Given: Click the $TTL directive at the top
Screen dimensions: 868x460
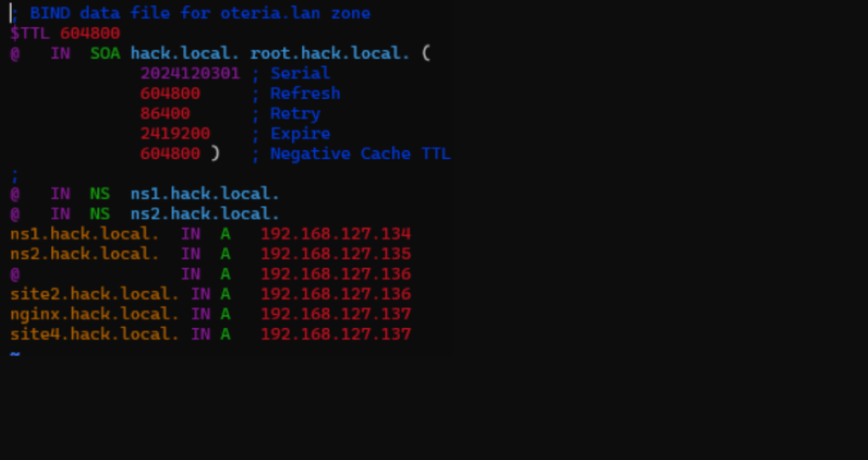Looking at the screenshot, I should (30, 34).
